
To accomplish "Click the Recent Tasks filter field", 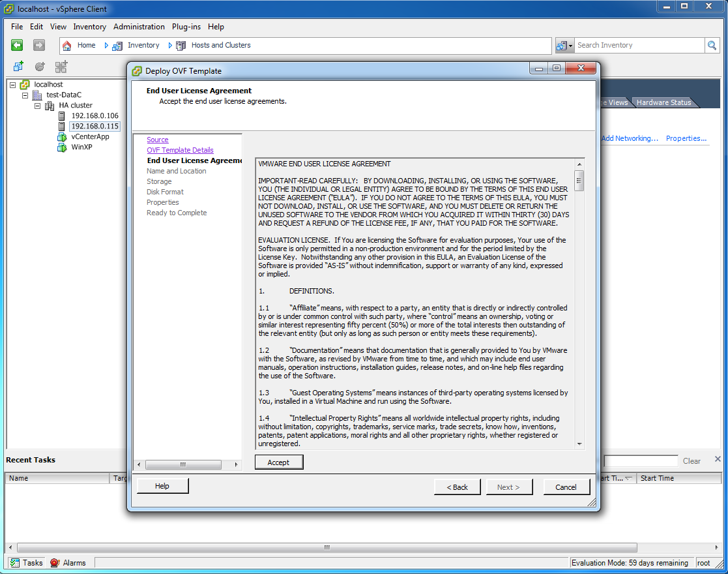I will click(641, 461).
